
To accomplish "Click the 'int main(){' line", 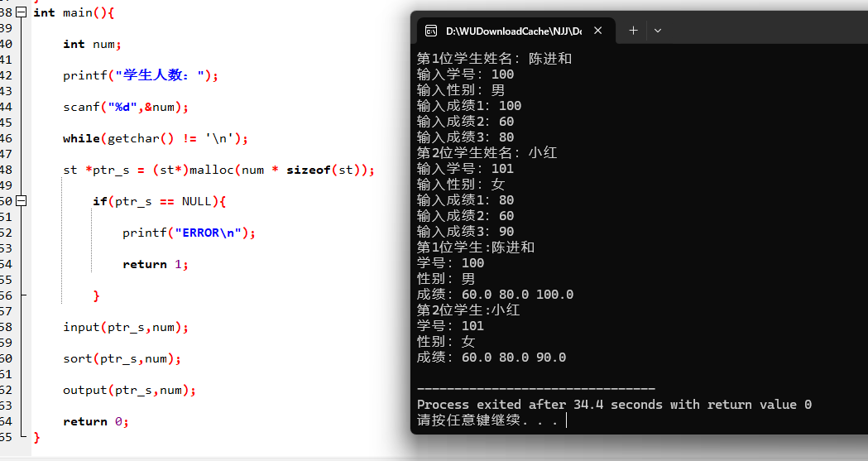I will [74, 12].
